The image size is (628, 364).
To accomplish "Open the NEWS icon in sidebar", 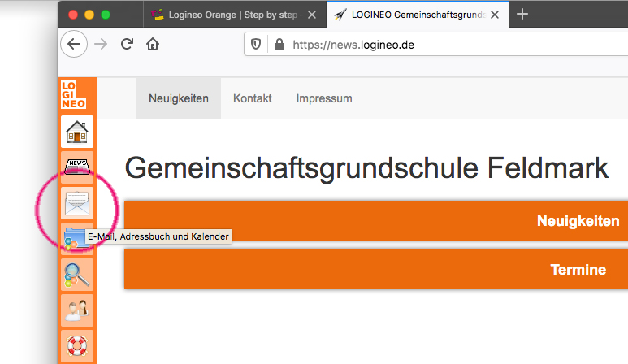I will point(77,167).
